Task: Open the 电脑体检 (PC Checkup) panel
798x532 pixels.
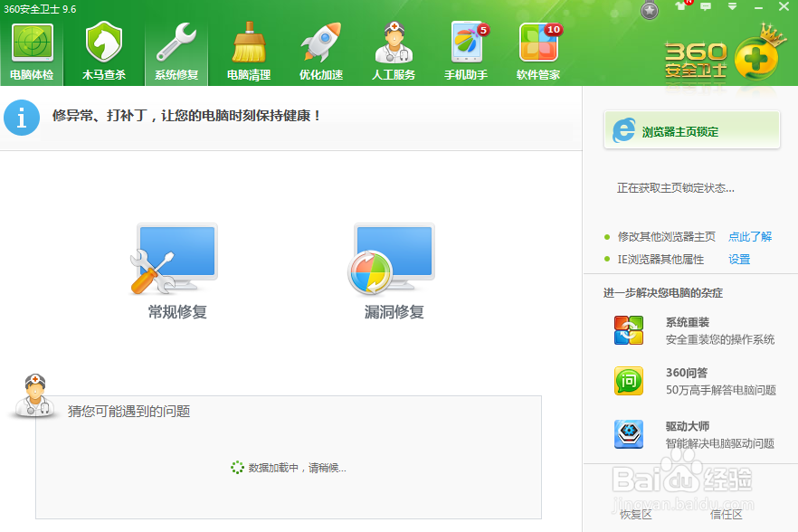Action: (32, 47)
